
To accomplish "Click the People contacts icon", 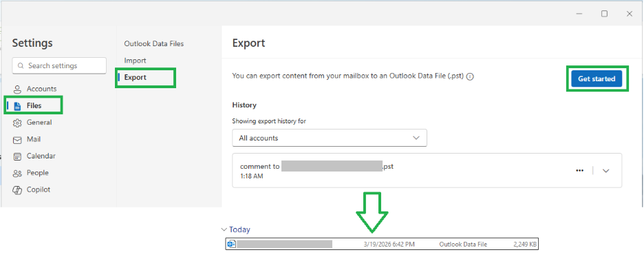I will 17,174.
